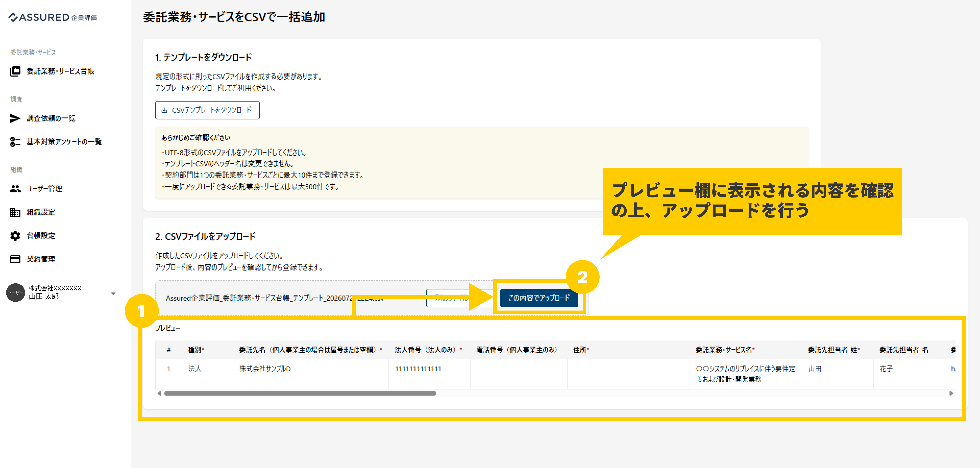Click the プレビュー section label
Screen dimensions: 980x468
click(x=168, y=328)
